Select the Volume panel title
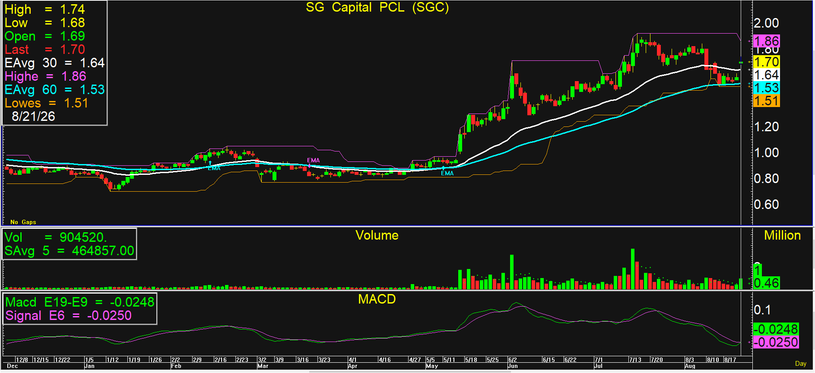 [x=377, y=235]
